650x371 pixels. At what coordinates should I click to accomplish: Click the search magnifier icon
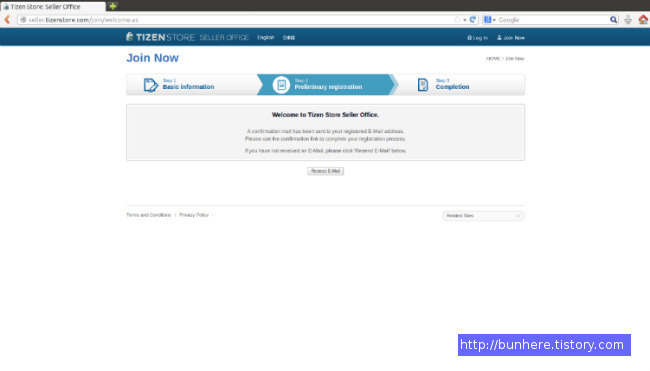[613, 19]
